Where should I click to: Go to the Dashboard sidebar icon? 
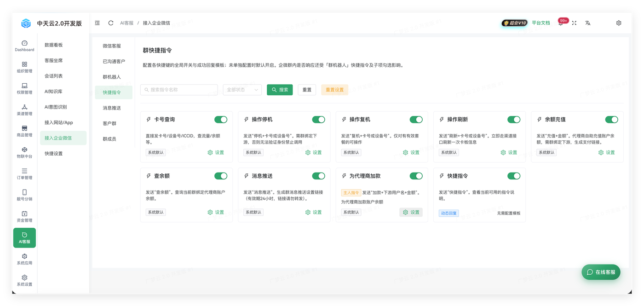tap(24, 46)
